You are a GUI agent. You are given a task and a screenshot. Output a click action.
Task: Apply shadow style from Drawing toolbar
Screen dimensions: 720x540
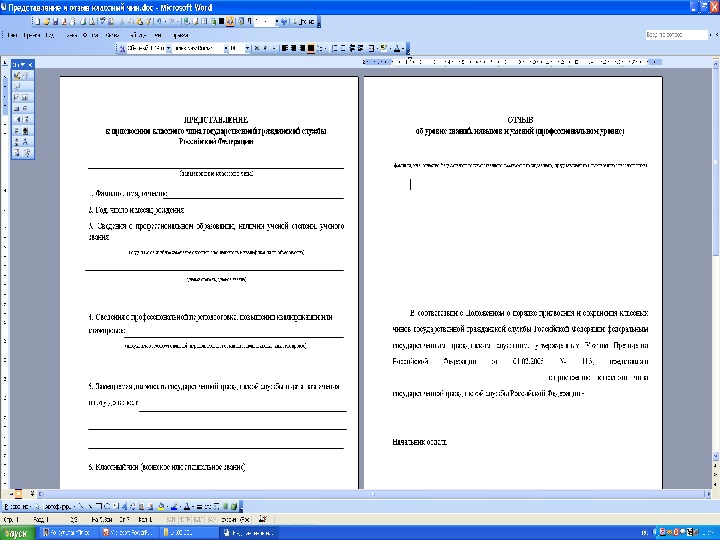point(226,506)
